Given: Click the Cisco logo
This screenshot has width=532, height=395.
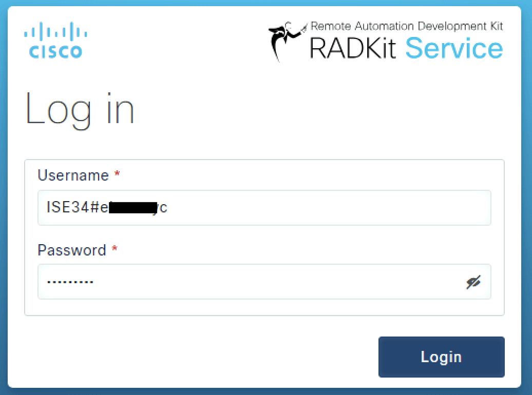Looking at the screenshot, I should 55,40.
